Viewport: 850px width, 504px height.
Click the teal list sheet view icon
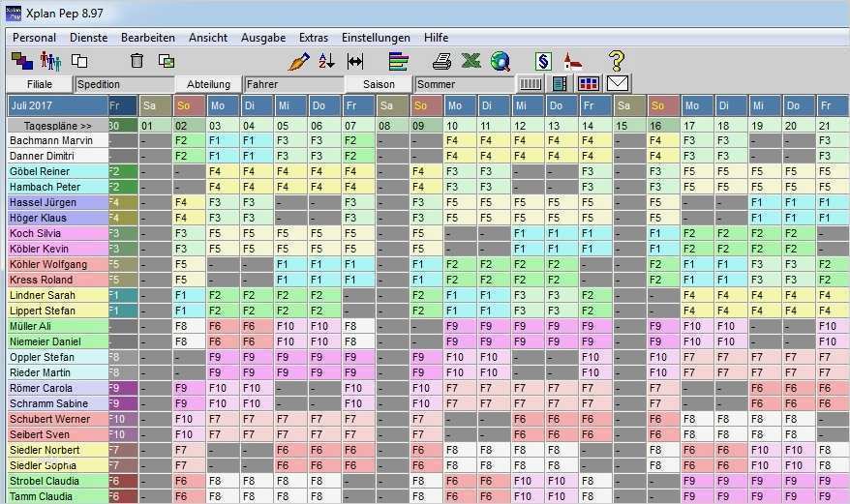(560, 84)
